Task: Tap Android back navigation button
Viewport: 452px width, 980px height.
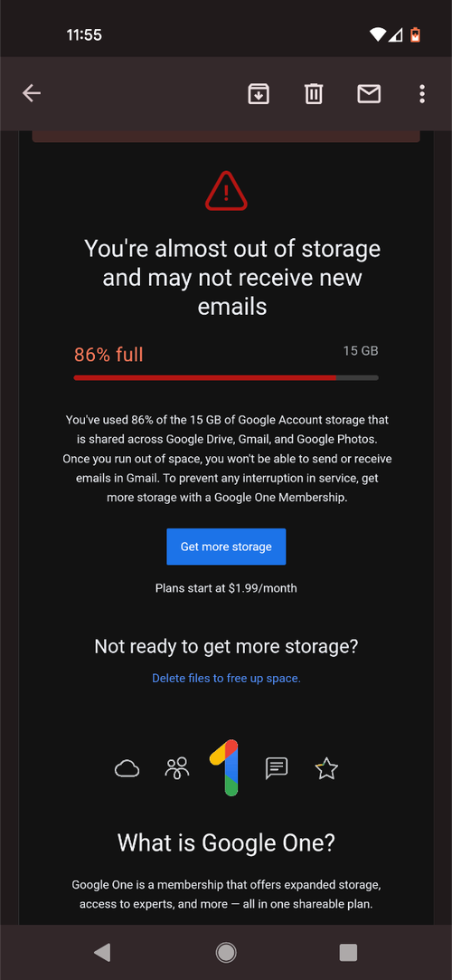Action: 102,953
